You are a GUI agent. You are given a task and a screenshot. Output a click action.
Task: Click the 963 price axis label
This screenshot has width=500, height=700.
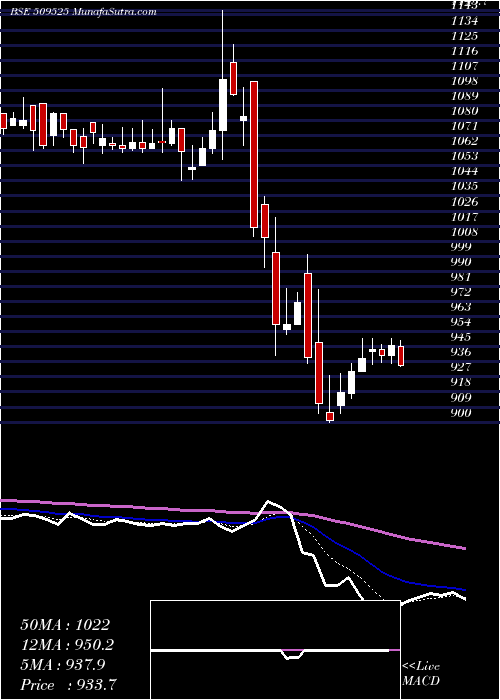[462, 307]
